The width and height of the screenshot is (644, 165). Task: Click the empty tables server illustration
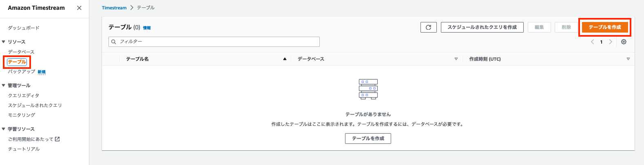pos(368,89)
